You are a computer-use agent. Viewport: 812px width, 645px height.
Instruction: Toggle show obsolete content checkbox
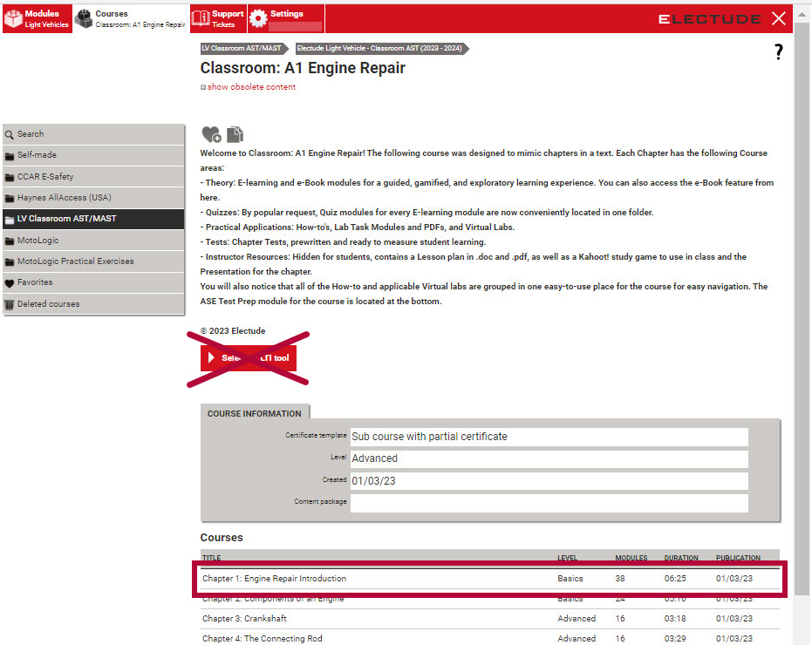[203, 87]
